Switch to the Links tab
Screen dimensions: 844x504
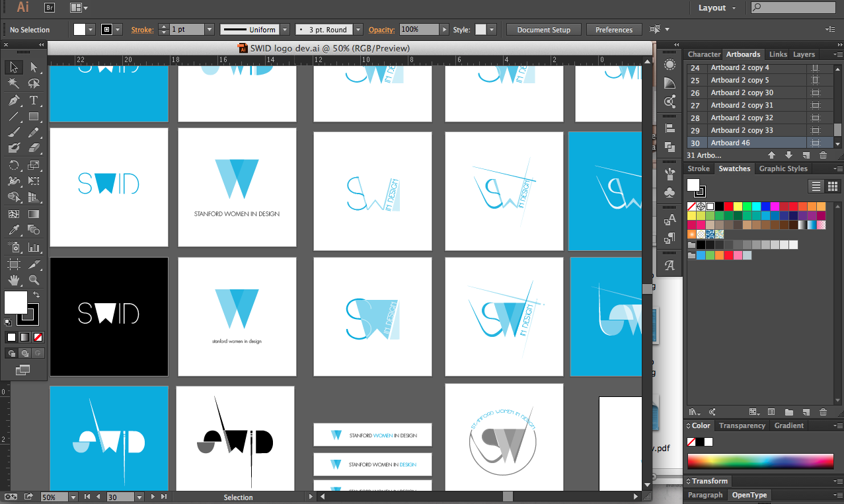coord(778,54)
